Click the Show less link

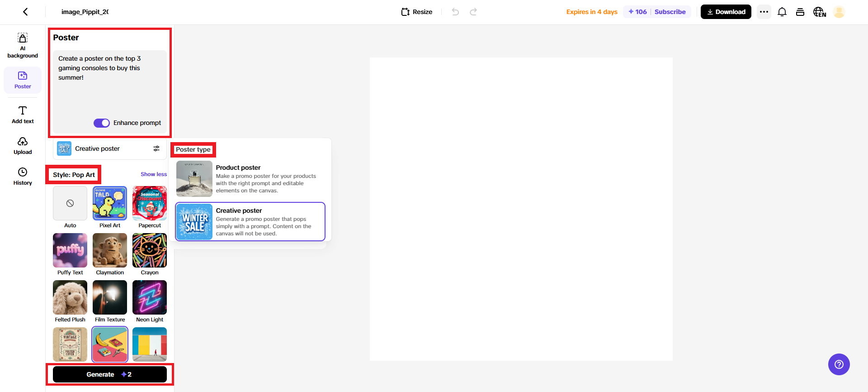(154, 174)
